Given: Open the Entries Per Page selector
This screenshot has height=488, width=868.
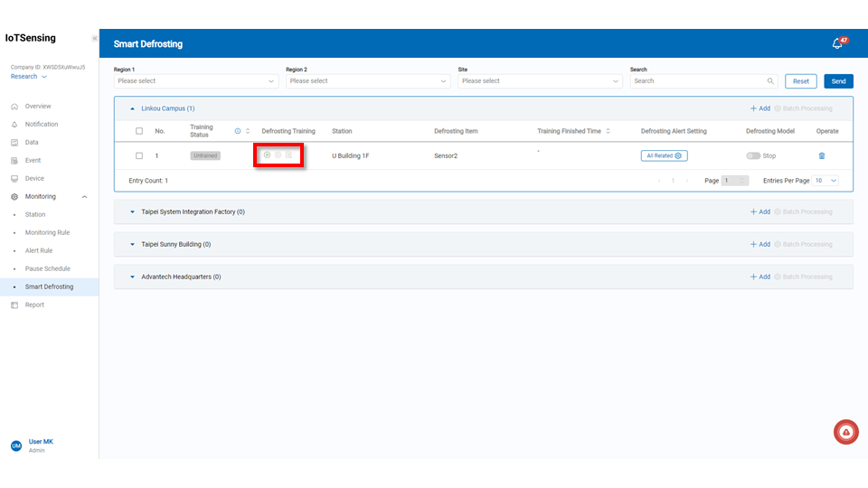Looking at the screenshot, I should click(826, 181).
